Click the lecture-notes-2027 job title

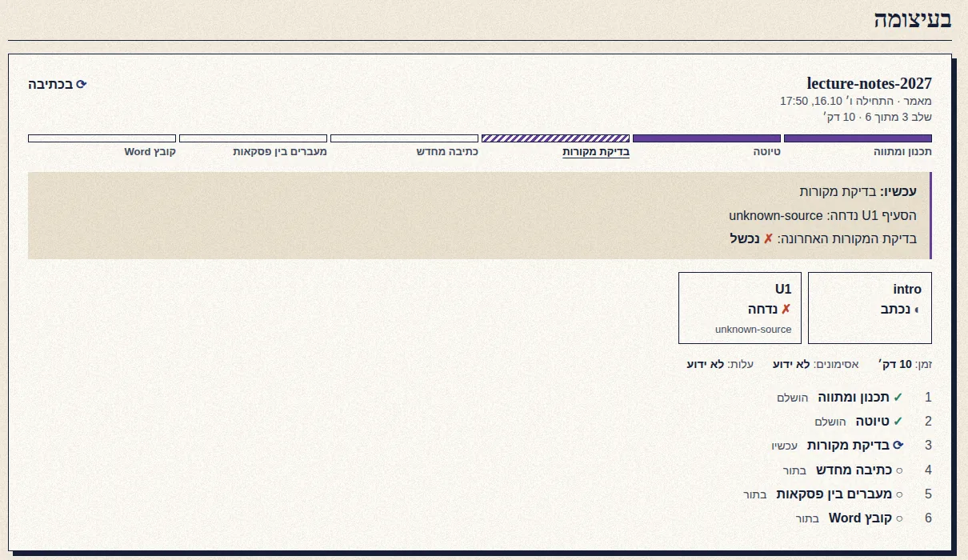tap(870, 84)
